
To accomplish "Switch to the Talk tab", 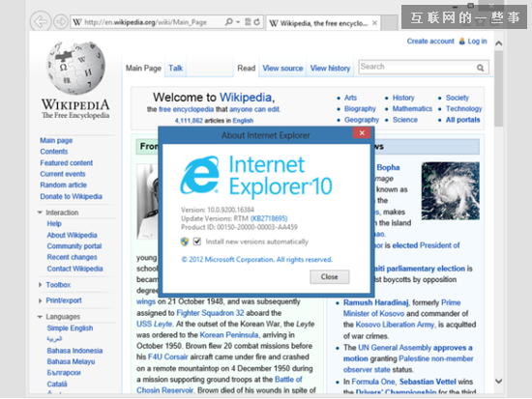I will click(x=175, y=69).
